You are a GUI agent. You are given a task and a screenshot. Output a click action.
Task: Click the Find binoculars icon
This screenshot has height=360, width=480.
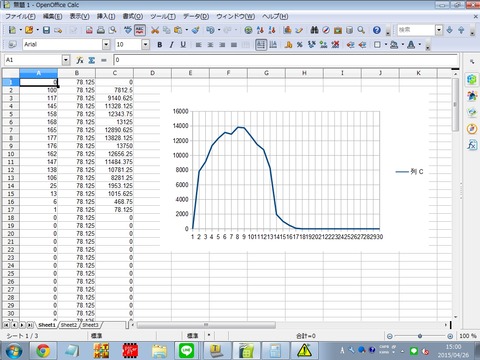click(314, 30)
